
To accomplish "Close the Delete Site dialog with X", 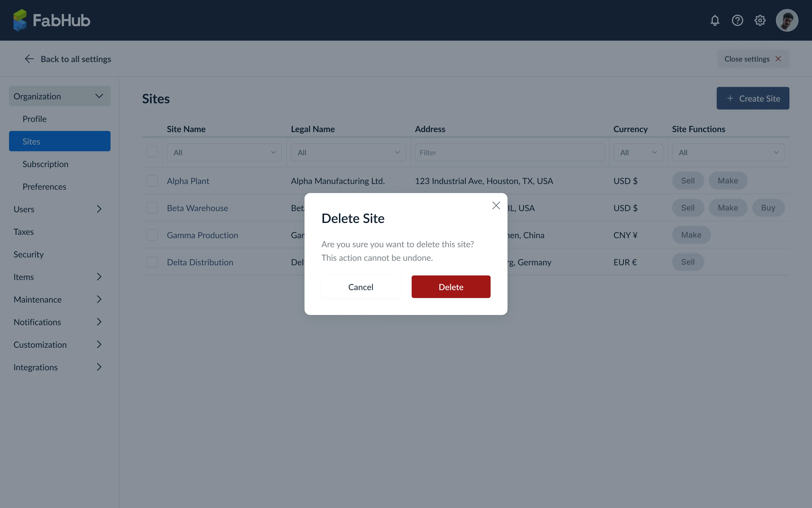I will [496, 205].
